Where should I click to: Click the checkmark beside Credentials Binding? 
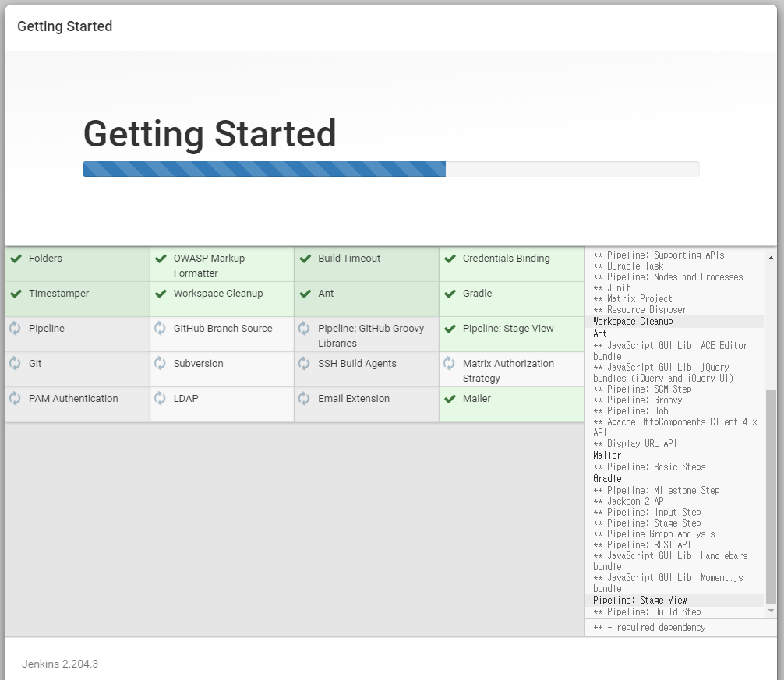coord(450,259)
